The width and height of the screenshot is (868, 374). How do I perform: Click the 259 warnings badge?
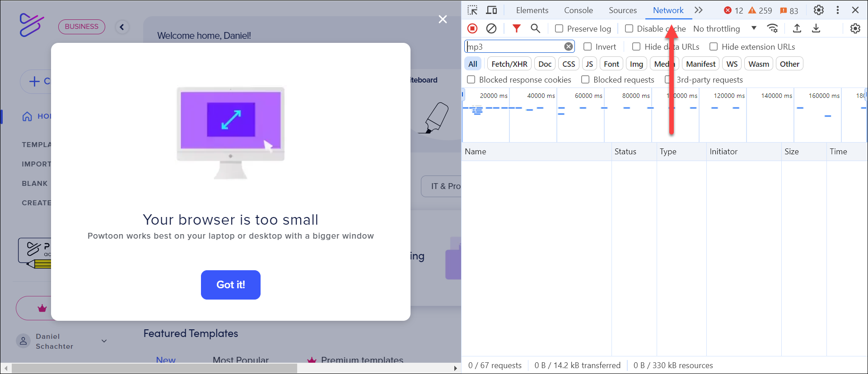[760, 10]
